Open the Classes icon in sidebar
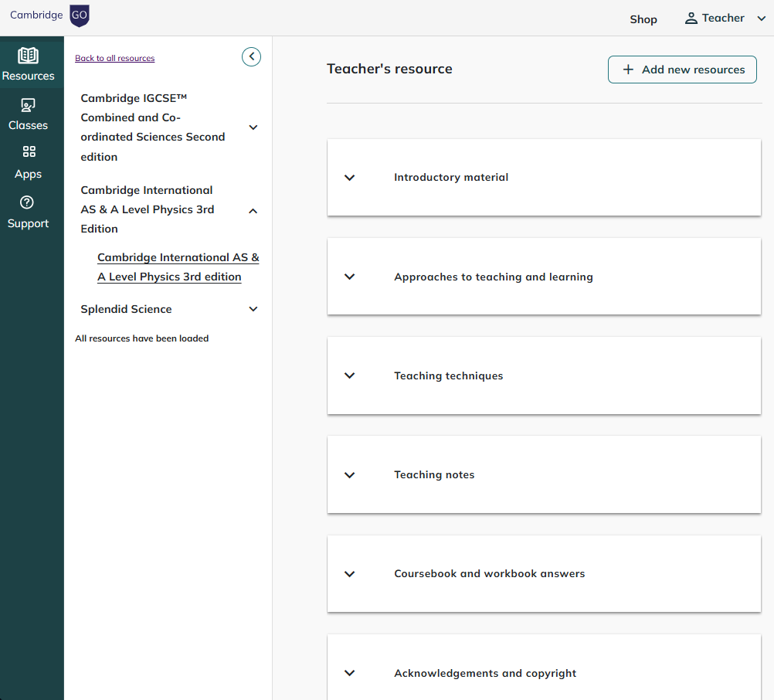This screenshot has height=700, width=774. pos(28,106)
